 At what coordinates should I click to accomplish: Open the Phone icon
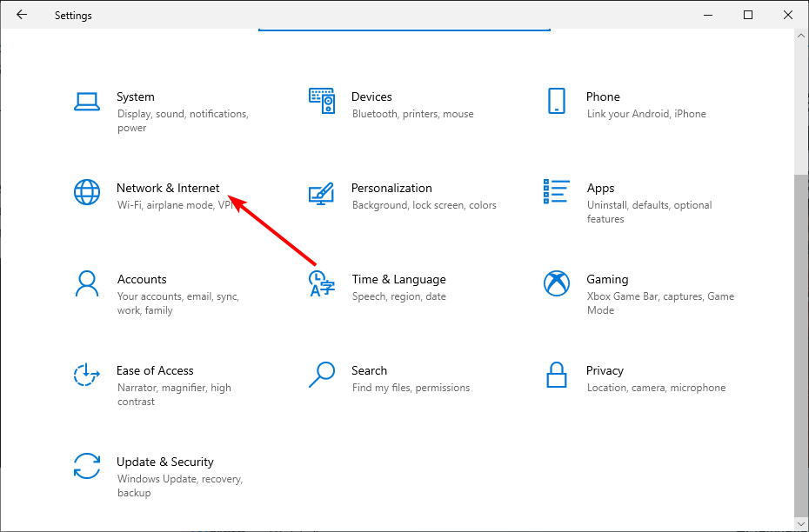556,101
